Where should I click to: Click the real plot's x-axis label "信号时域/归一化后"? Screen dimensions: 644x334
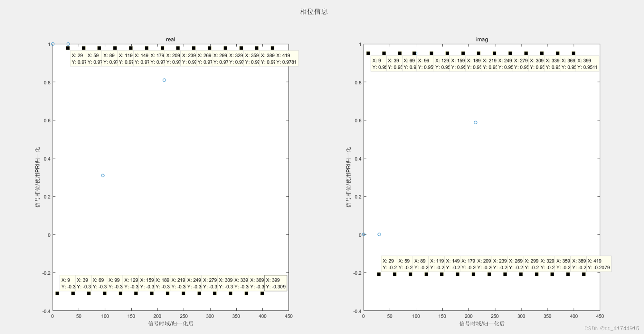point(170,323)
